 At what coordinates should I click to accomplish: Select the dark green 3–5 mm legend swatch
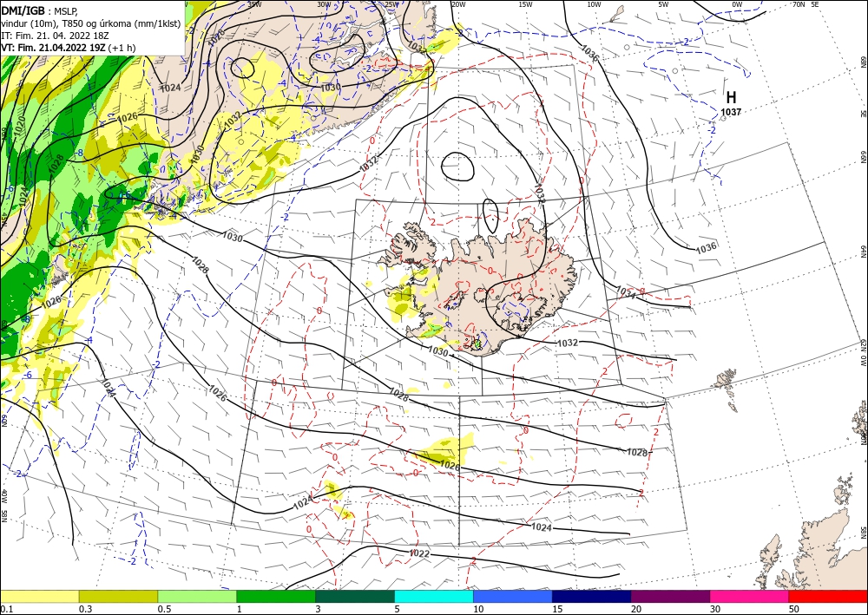click(355, 596)
